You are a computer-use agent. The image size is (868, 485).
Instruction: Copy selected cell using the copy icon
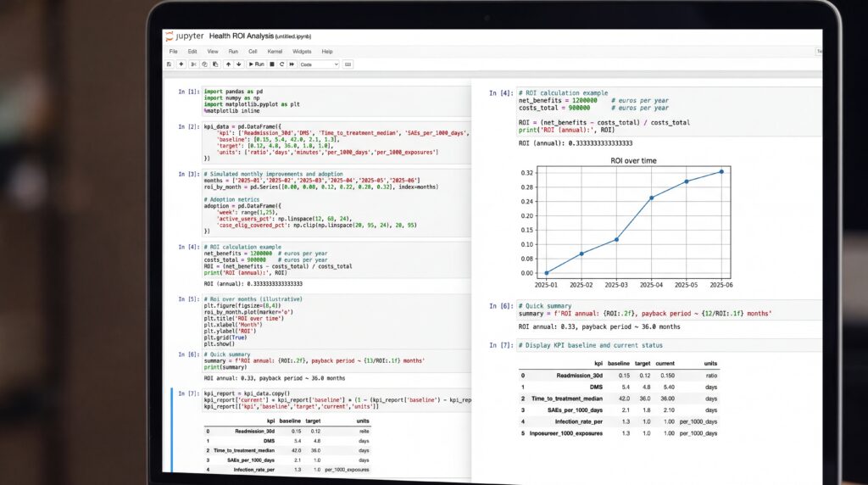pos(204,64)
